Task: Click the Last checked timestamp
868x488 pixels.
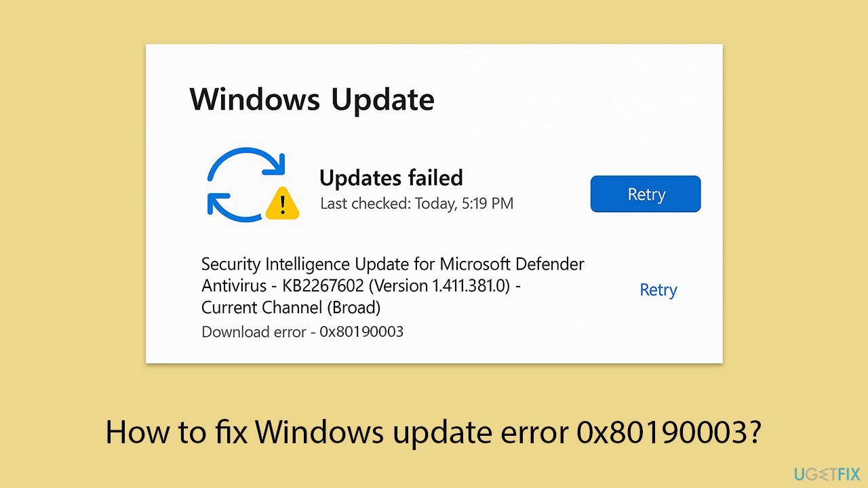Action: pyautogui.click(x=417, y=203)
